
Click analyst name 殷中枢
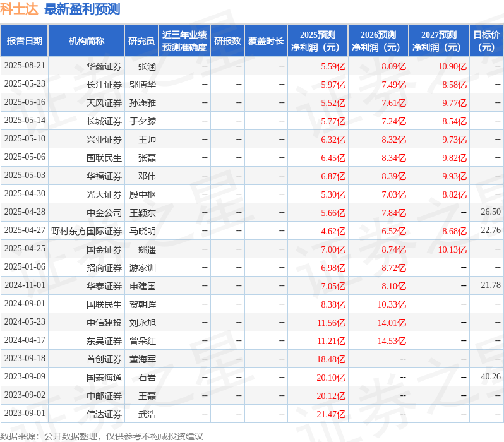point(143,195)
